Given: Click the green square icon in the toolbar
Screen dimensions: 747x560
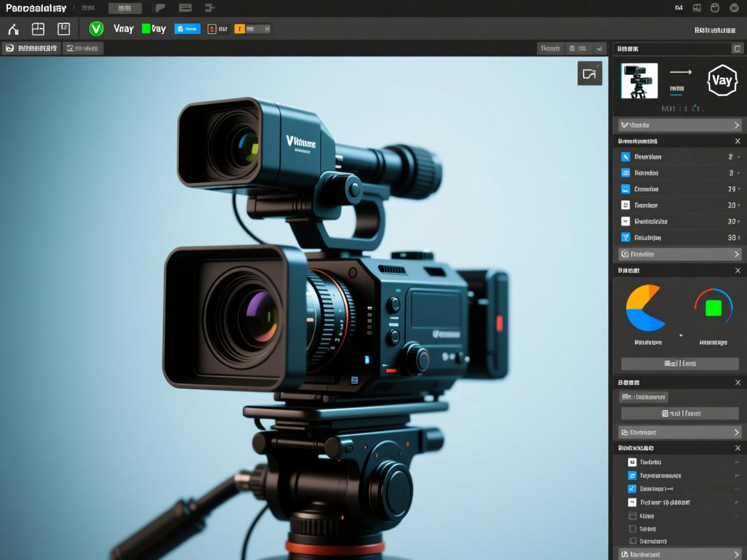Looking at the screenshot, I should click(146, 29).
